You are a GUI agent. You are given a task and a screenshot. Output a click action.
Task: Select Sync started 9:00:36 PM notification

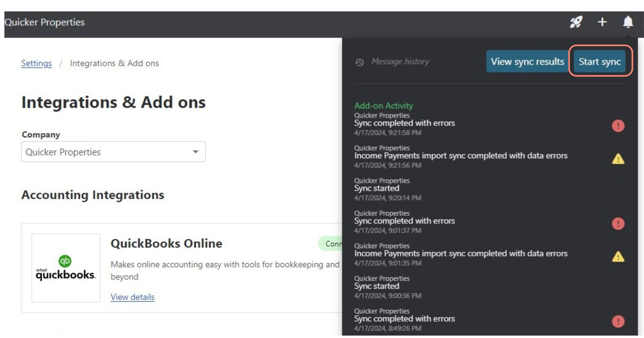pyautogui.click(x=377, y=286)
